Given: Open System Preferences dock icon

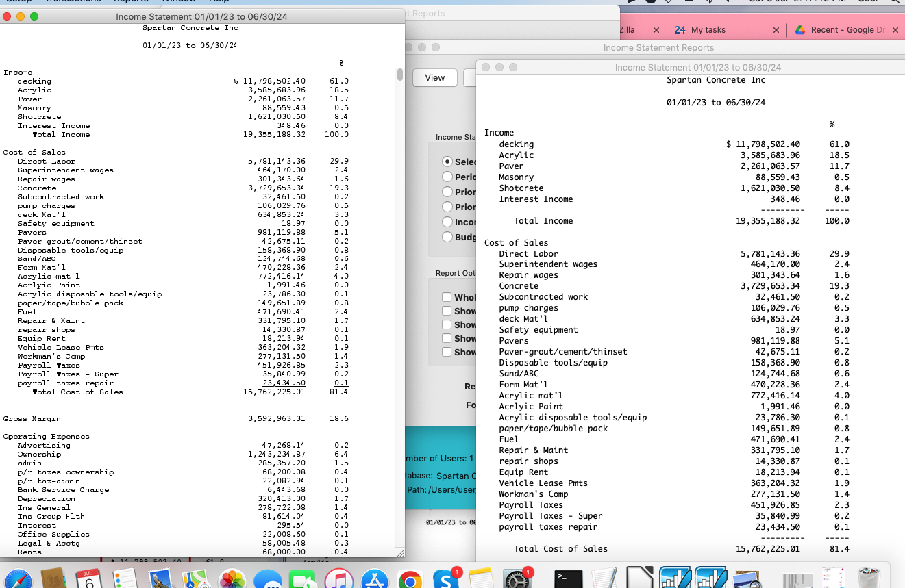Looking at the screenshot, I should click(518, 579).
